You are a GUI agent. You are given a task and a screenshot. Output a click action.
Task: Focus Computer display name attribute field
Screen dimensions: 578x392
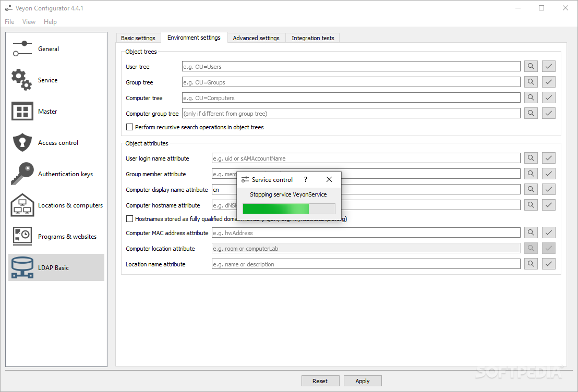(x=366, y=190)
